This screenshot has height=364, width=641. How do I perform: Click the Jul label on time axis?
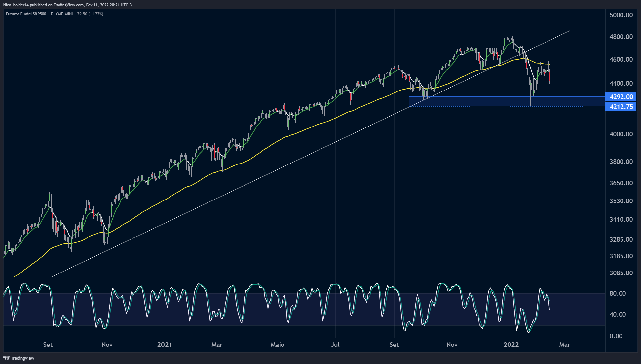pyautogui.click(x=335, y=345)
